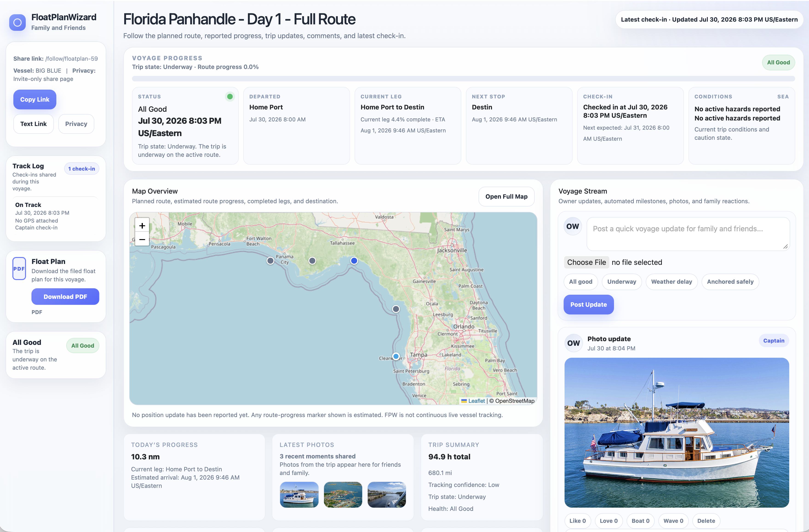
Task: Click the voyage update text box
Action: click(688, 234)
